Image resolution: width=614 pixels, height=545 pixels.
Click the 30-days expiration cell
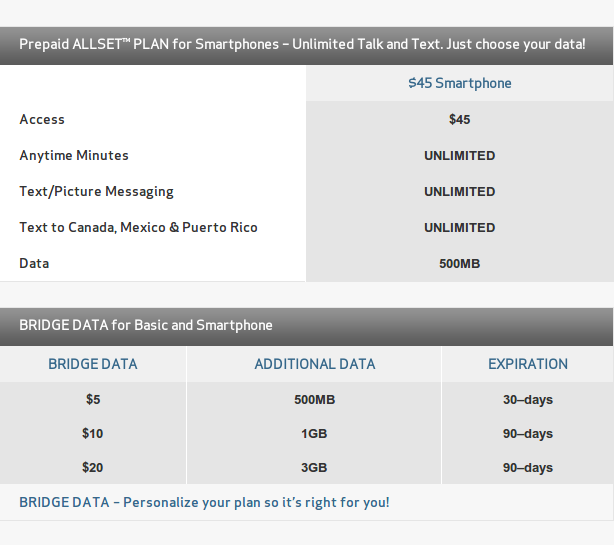tap(528, 400)
